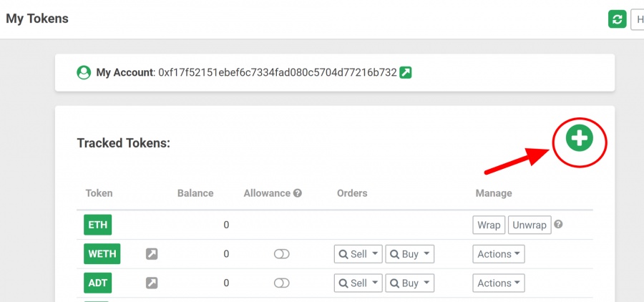Toggle ADT allowance switch
644x302 pixels.
point(282,283)
